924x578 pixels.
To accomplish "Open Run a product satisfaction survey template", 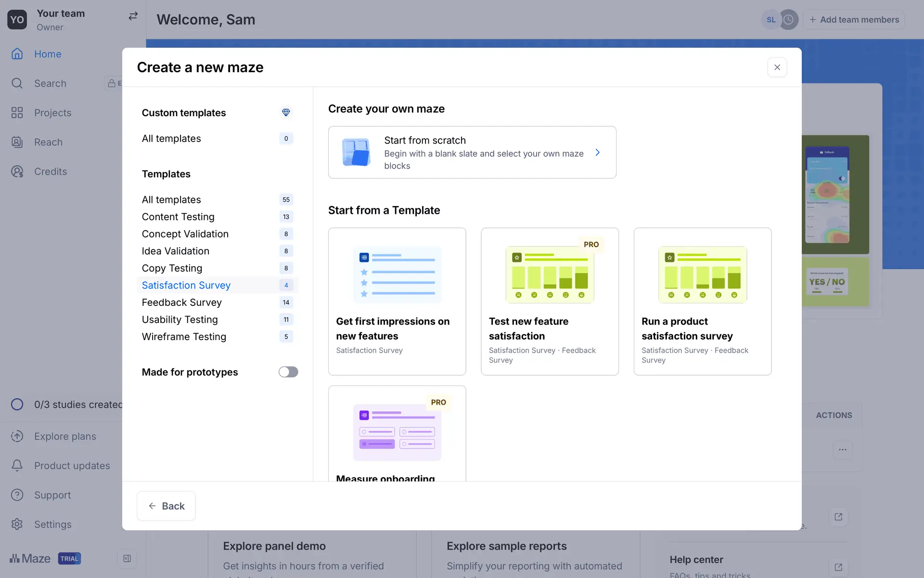I will 702,301.
